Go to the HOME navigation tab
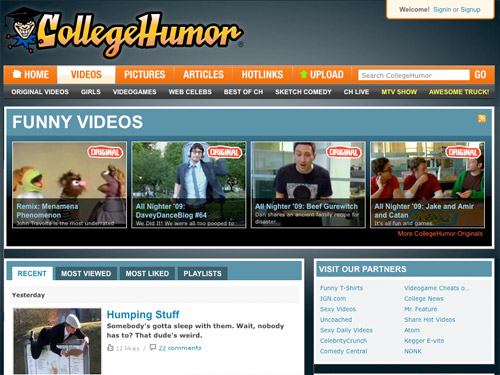 (x=30, y=75)
